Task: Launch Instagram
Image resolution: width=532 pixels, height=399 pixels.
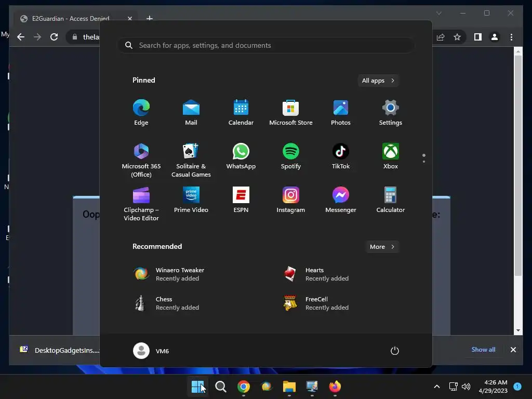Action: point(291,200)
